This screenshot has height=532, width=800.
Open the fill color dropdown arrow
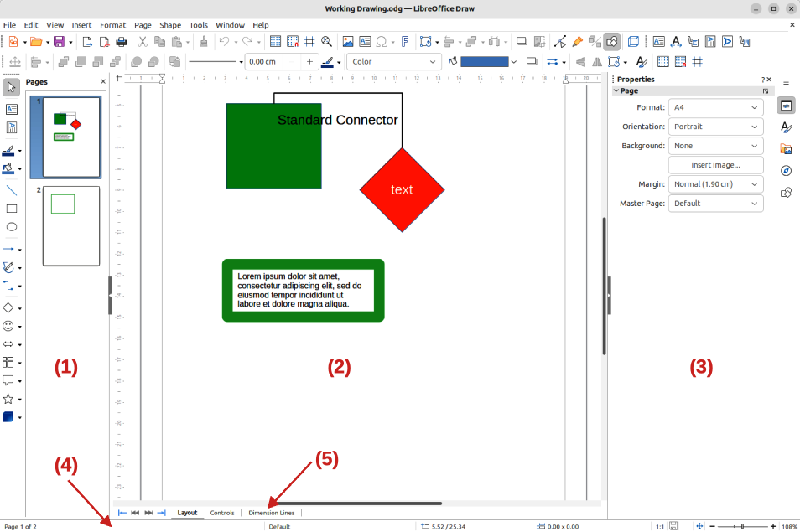pyautogui.click(x=514, y=62)
